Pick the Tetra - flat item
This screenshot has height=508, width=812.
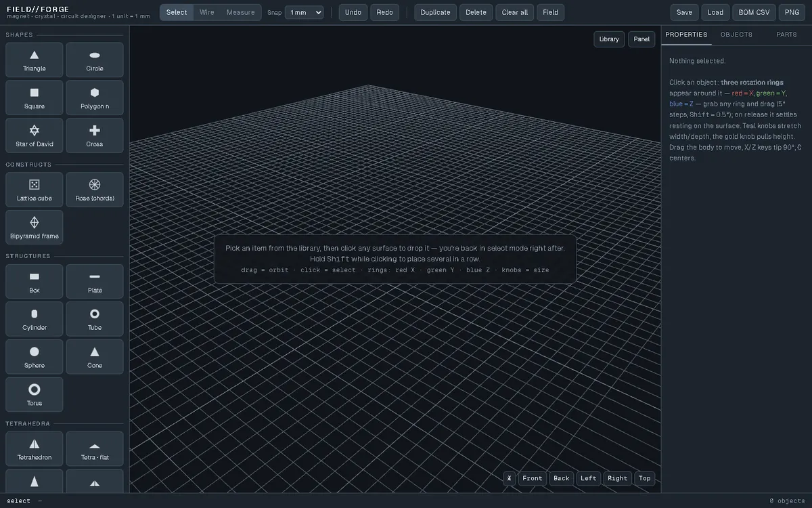(x=95, y=449)
